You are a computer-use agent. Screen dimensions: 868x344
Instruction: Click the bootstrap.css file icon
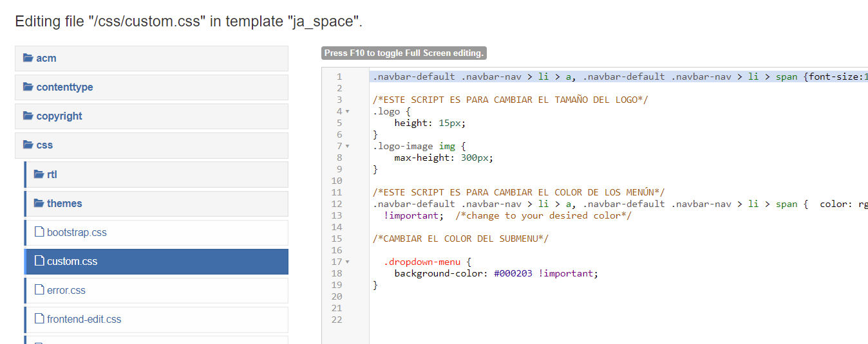click(x=39, y=232)
